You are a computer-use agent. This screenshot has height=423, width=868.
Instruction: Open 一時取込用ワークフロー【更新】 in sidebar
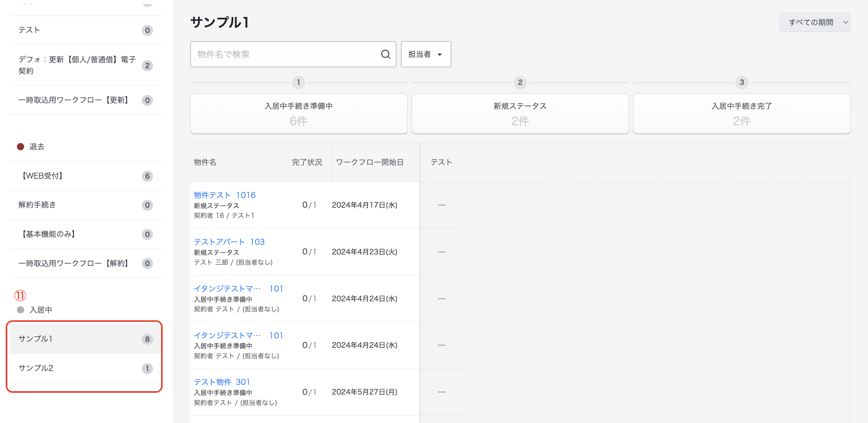click(x=85, y=100)
